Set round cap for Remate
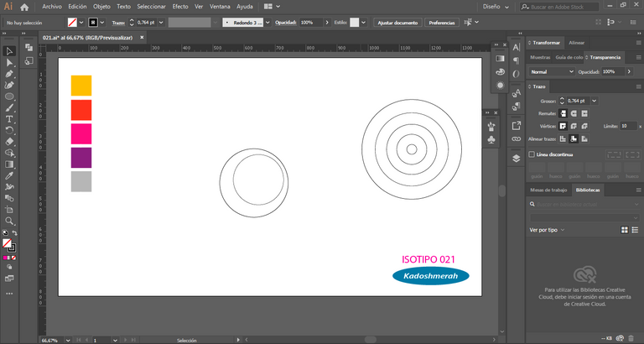644x344 pixels. point(574,113)
